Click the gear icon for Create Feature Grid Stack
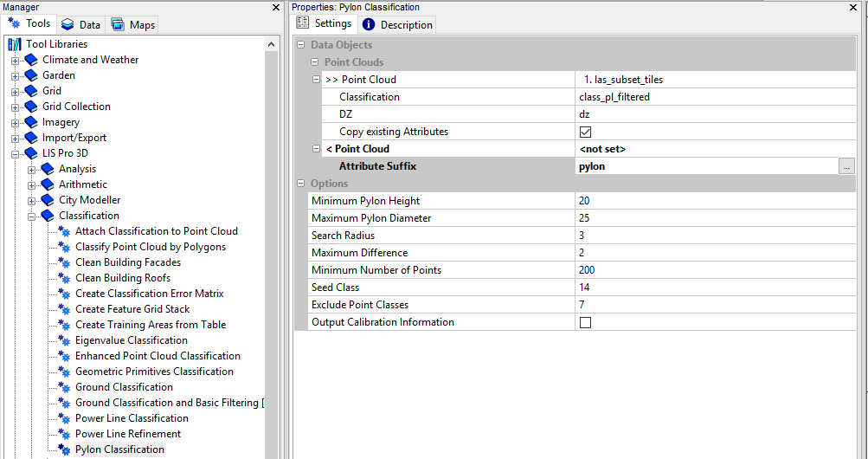Screen dimensions: 868x459 click(x=65, y=309)
